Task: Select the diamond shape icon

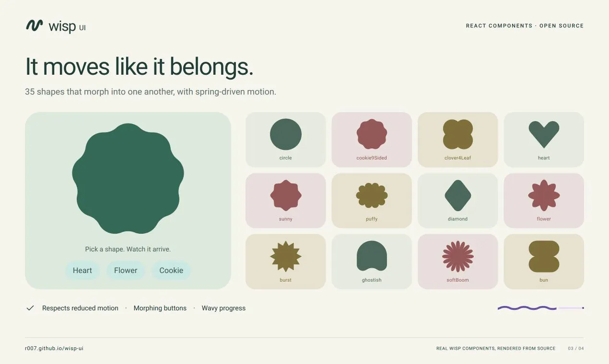Action: [458, 195]
